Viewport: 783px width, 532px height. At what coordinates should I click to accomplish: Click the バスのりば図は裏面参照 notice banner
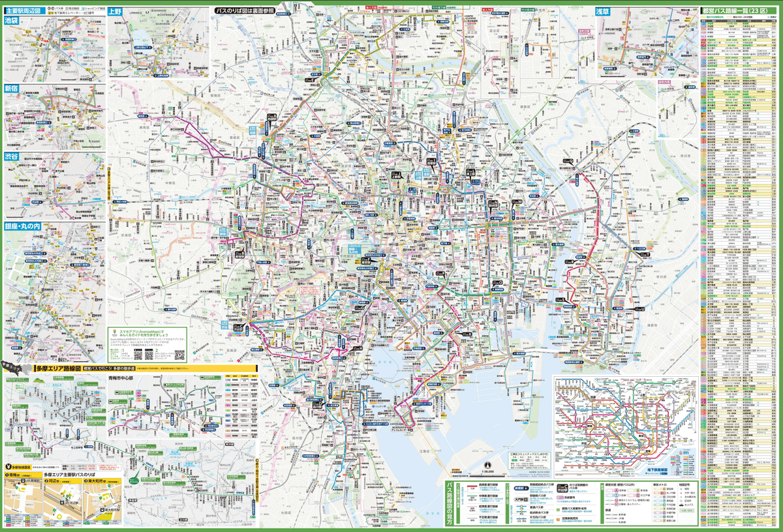245,10
